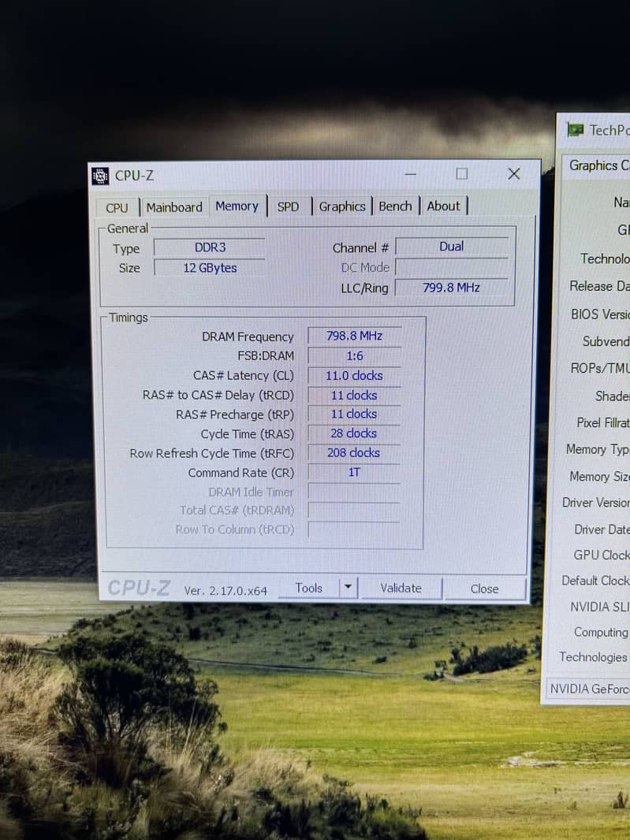Viewport: 630px width, 840px height.
Task: Close CPU-Z using title bar X
Action: [x=513, y=173]
